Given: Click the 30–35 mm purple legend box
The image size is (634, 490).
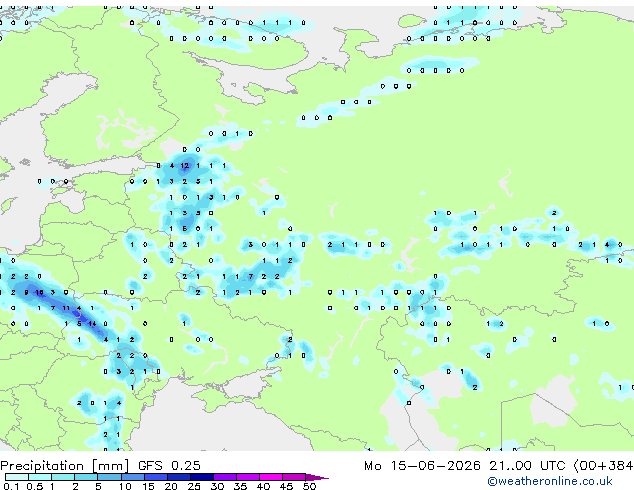Looking at the screenshot, I should (x=225, y=477).
